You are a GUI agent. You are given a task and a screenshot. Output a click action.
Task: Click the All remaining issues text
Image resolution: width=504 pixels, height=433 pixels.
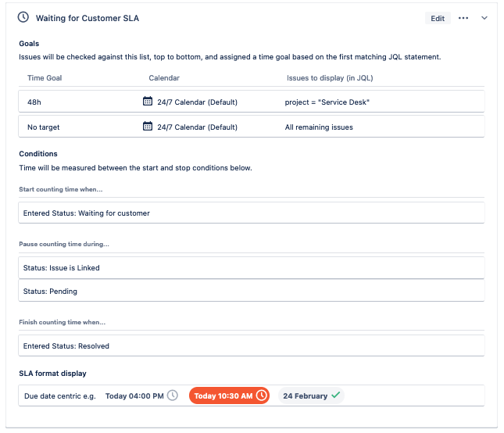(x=319, y=127)
